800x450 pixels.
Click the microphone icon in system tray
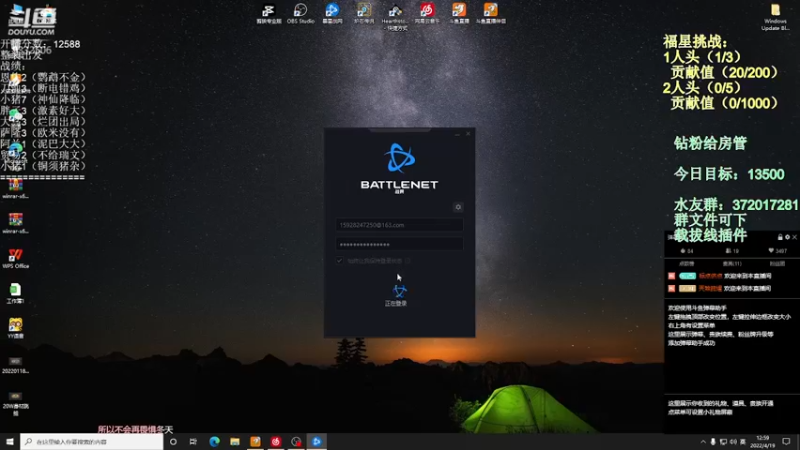pyautogui.click(x=713, y=441)
